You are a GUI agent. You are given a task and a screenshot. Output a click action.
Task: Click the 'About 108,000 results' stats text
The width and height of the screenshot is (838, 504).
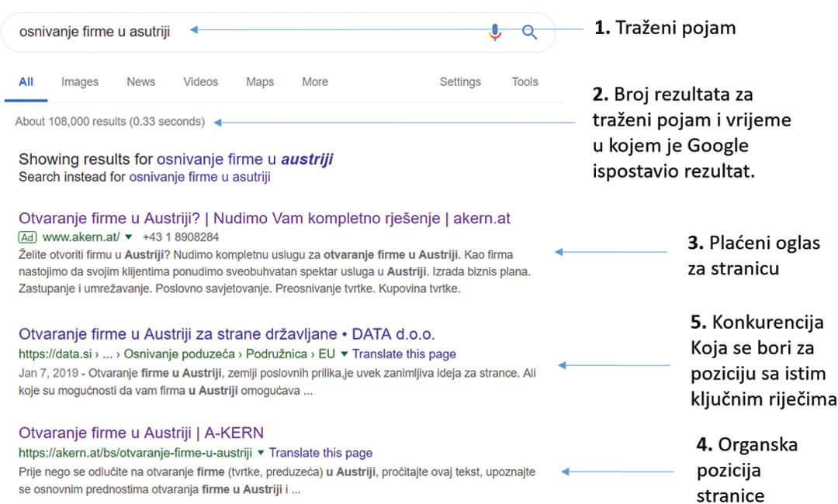109,121
